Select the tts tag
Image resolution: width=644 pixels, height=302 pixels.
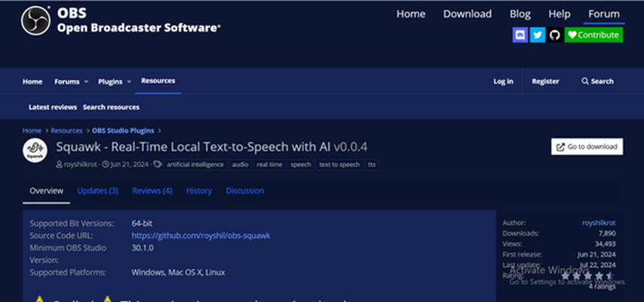(x=372, y=164)
